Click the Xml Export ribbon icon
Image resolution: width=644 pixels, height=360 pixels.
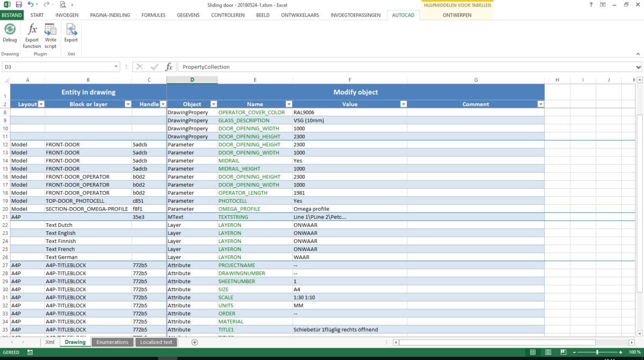coord(71,30)
